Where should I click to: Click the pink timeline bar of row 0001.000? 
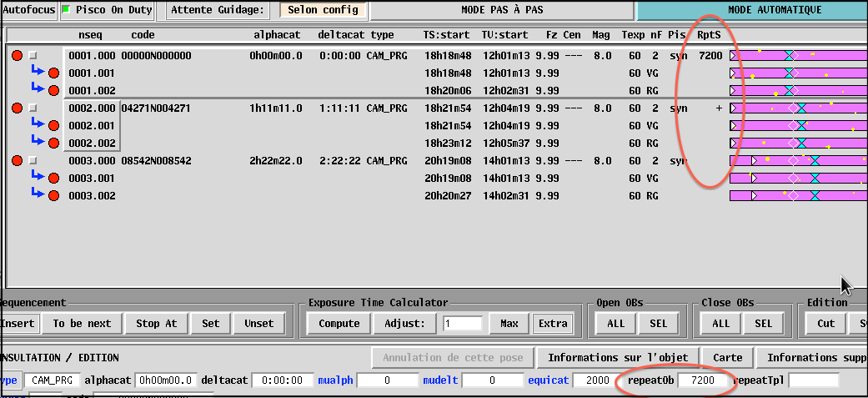point(796,56)
